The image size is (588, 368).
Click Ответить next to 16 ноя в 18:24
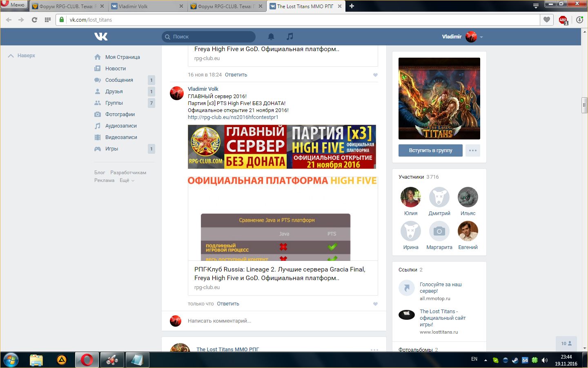236,75
